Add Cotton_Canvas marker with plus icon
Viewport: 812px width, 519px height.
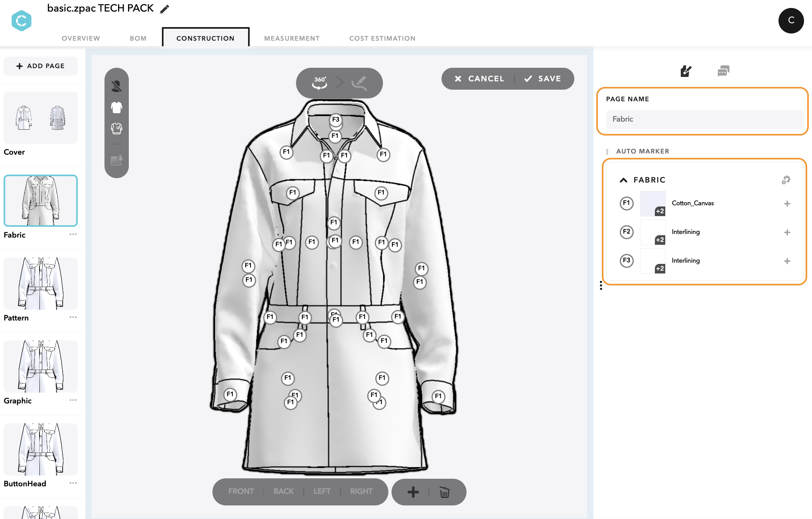coord(787,204)
